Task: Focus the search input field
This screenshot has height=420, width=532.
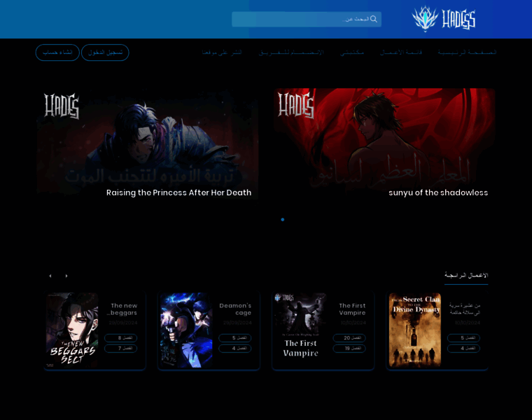Action: [x=301, y=19]
